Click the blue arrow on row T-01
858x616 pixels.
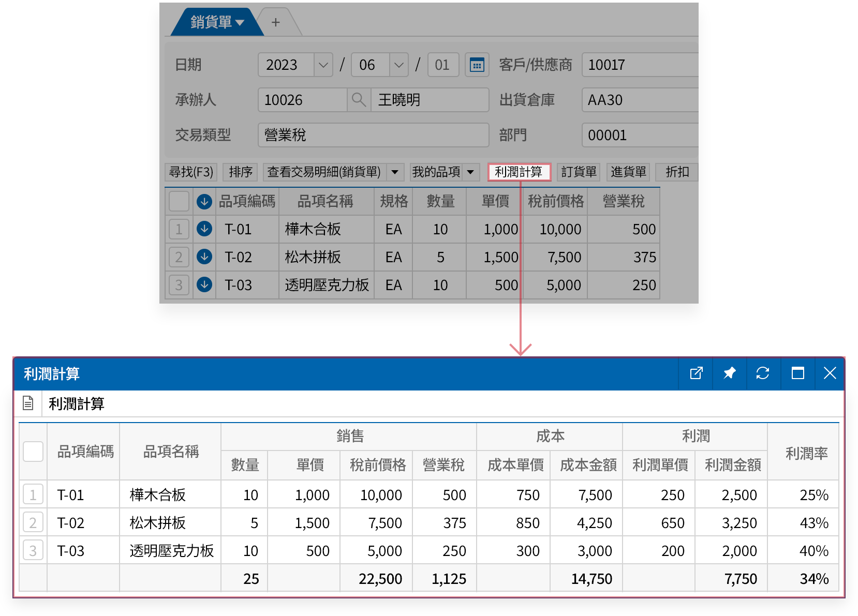[204, 229]
